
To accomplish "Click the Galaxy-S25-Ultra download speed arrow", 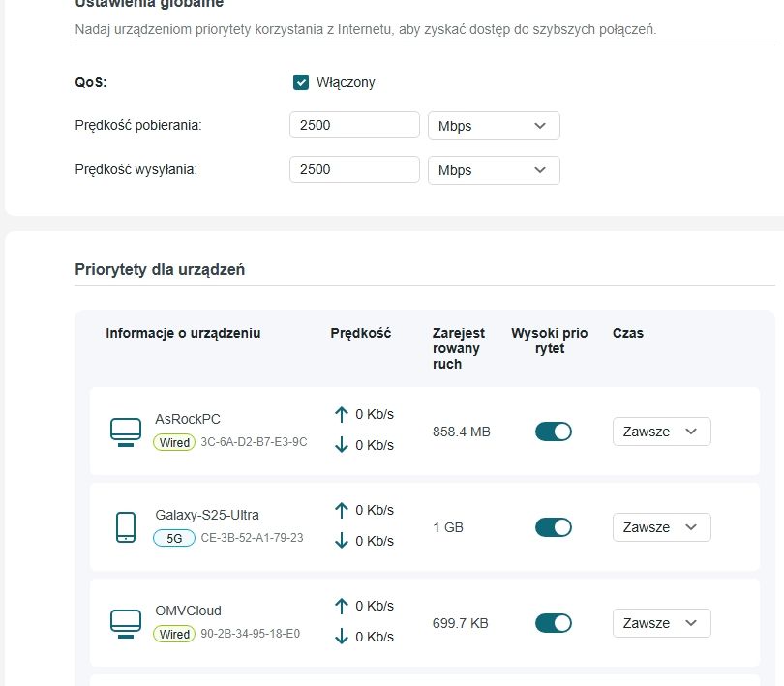I will coord(341,541).
